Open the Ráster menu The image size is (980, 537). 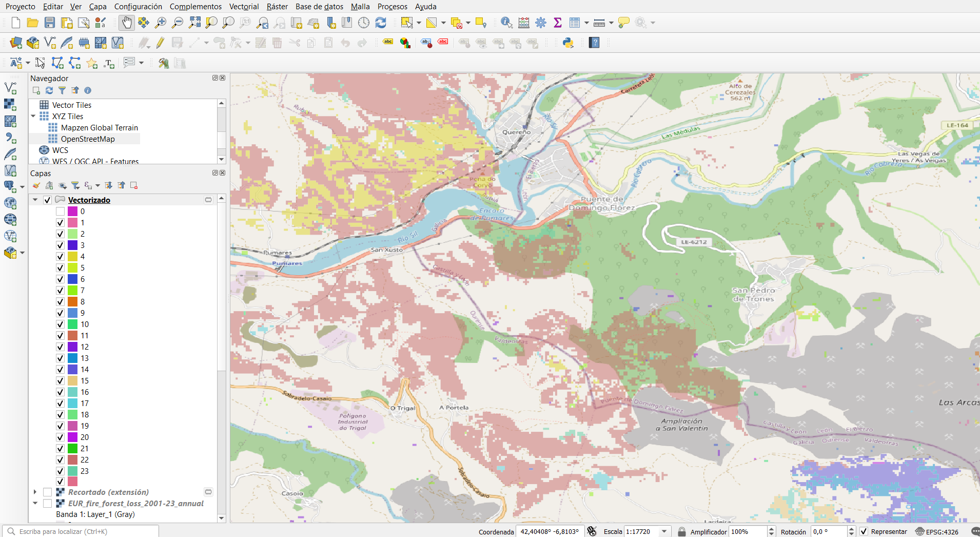point(277,7)
